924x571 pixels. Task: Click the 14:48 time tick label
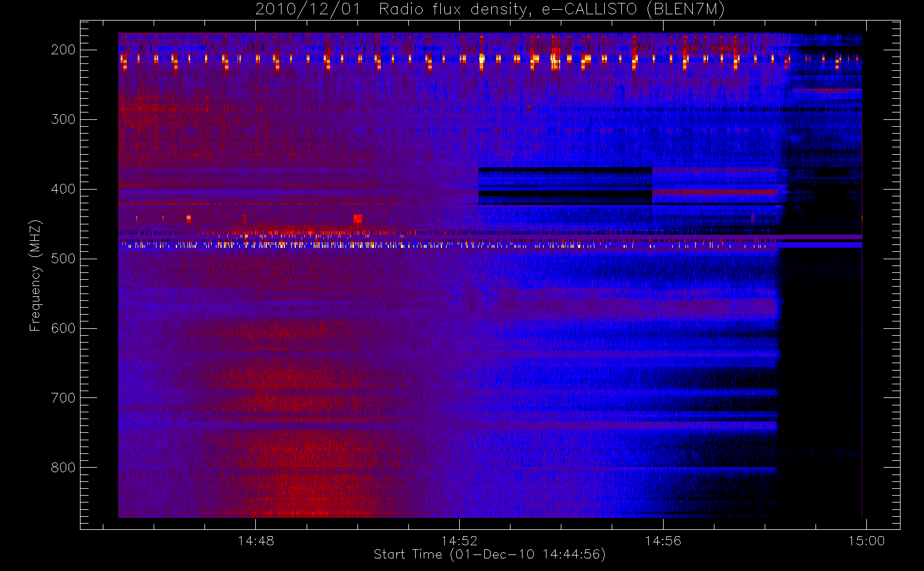pos(255,541)
